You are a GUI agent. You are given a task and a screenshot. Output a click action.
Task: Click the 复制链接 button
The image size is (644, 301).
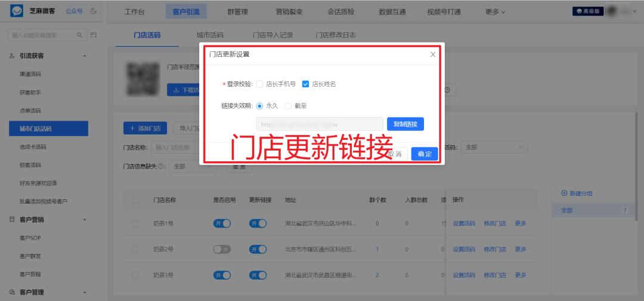(405, 124)
